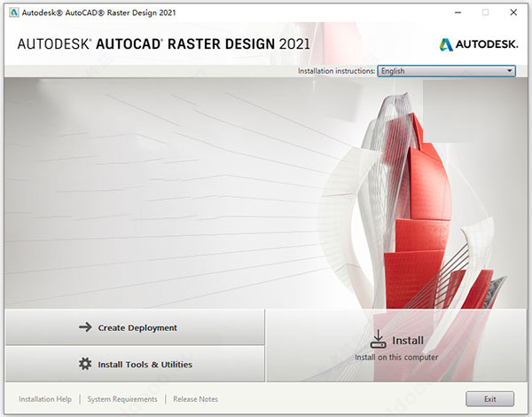This screenshot has height=417, width=532.
Task: Click the download icon next to Install
Action: pyautogui.click(x=378, y=339)
